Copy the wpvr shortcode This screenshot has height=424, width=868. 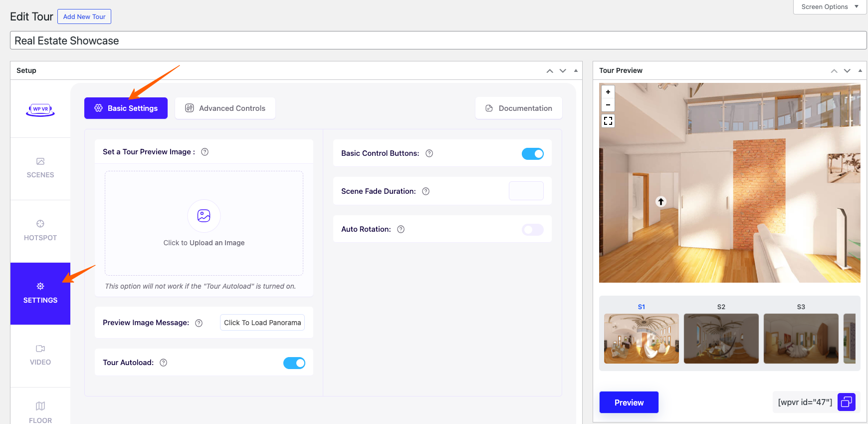click(x=846, y=402)
